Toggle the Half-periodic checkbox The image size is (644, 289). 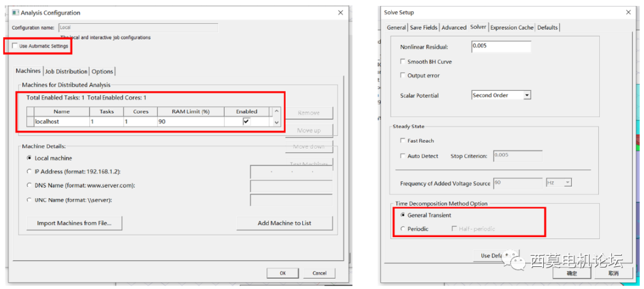click(454, 229)
